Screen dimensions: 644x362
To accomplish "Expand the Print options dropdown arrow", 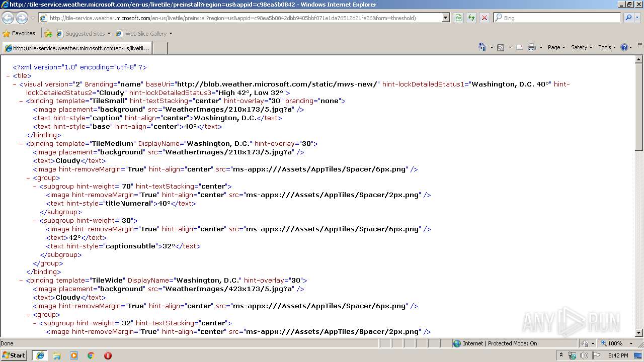I will coord(541,47).
